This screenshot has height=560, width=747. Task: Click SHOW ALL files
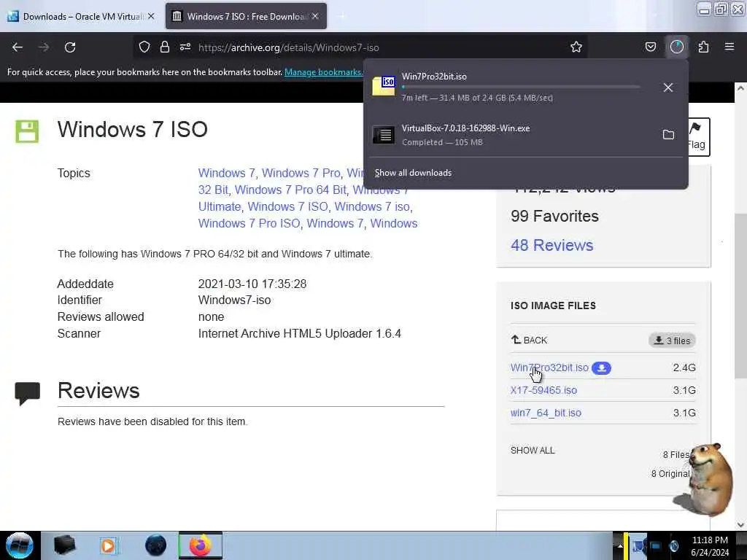tap(533, 451)
